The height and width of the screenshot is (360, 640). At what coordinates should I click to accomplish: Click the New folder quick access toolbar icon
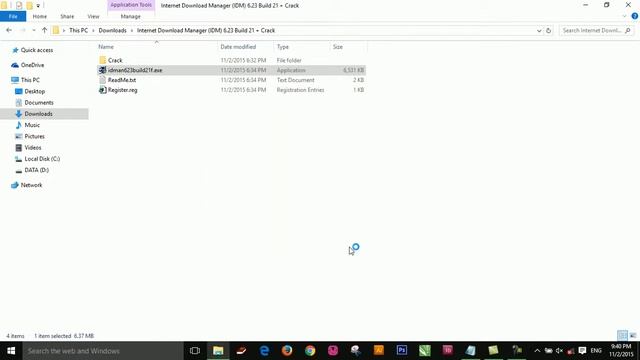tap(29, 5)
